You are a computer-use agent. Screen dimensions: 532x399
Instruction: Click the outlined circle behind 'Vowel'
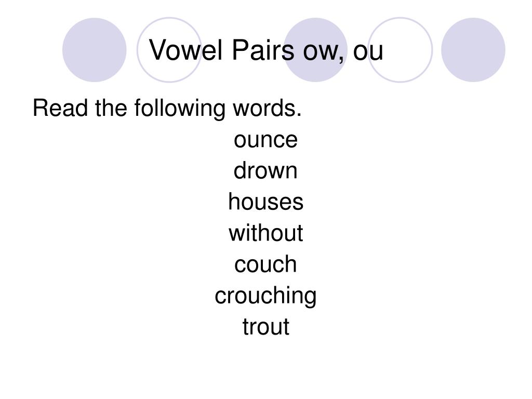point(169,50)
